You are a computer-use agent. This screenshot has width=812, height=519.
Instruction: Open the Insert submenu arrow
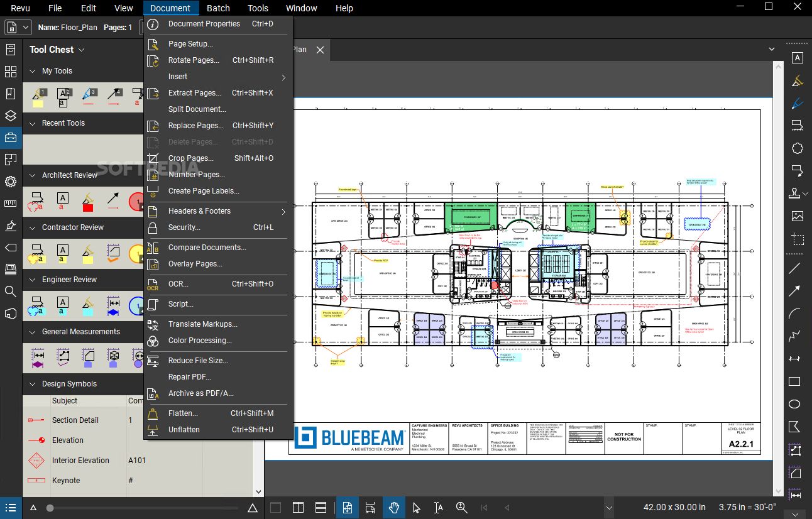pos(283,77)
